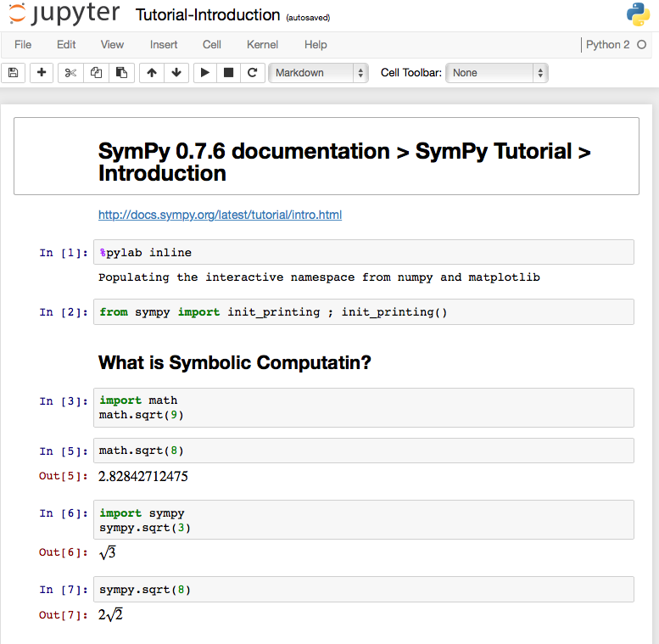Open the Kernel menu
The image size is (659, 644).
pos(262,45)
